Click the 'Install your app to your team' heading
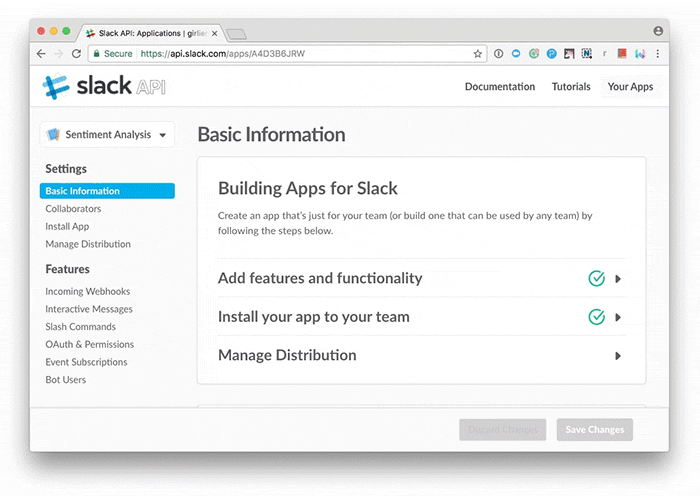Image resolution: width=700 pixels, height=496 pixels. tap(313, 317)
